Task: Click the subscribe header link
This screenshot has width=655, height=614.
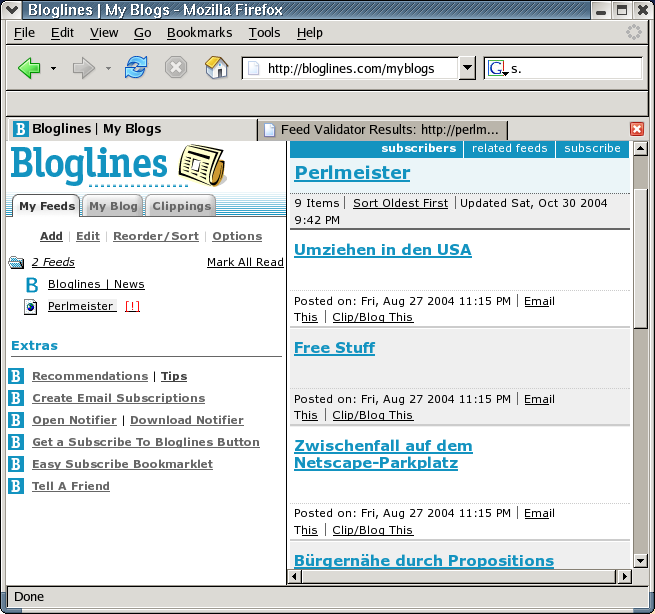Action: [592, 148]
